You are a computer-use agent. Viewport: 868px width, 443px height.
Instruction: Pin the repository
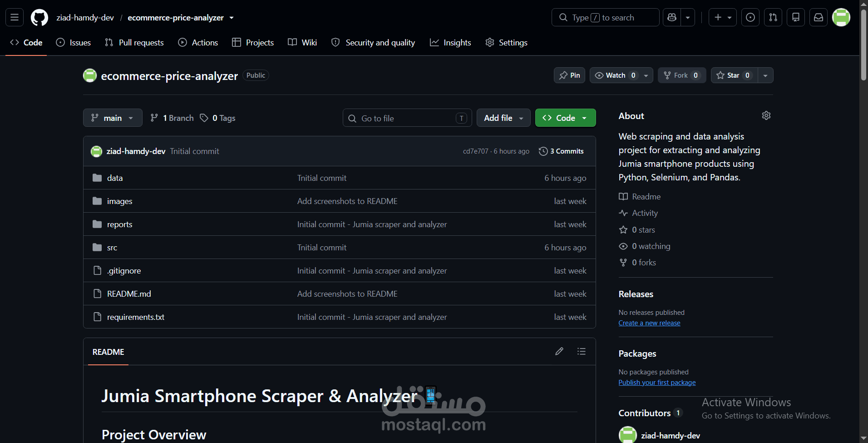569,75
